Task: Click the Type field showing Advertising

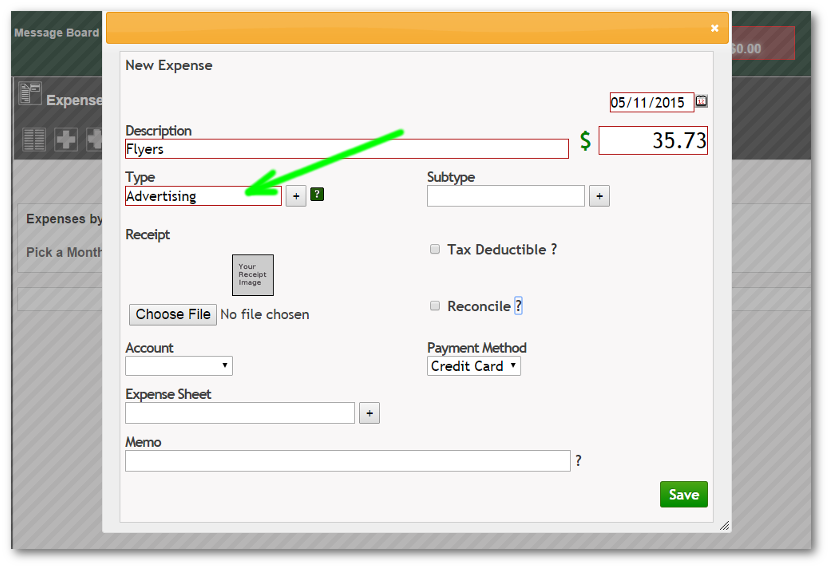Action: coord(203,196)
